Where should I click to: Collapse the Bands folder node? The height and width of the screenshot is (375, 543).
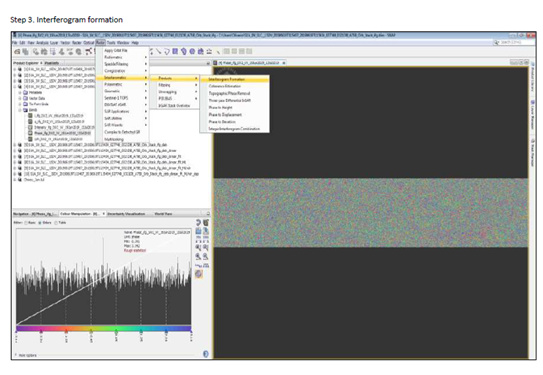20,110
